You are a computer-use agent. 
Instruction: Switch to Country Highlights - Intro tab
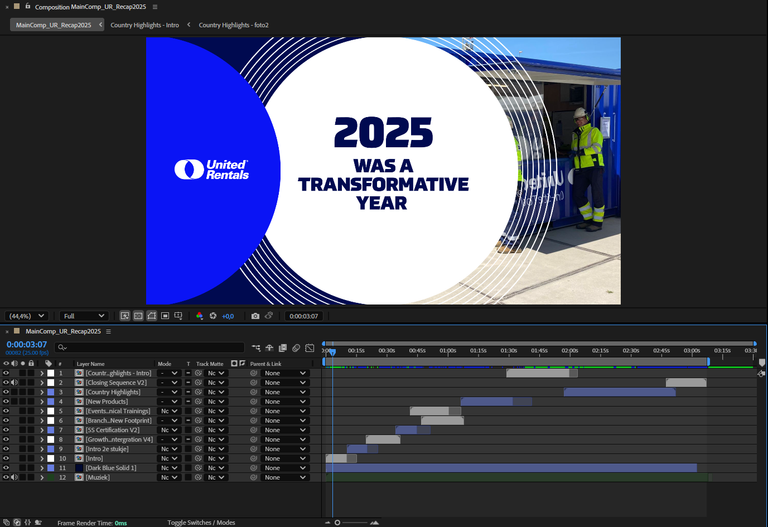point(144,25)
